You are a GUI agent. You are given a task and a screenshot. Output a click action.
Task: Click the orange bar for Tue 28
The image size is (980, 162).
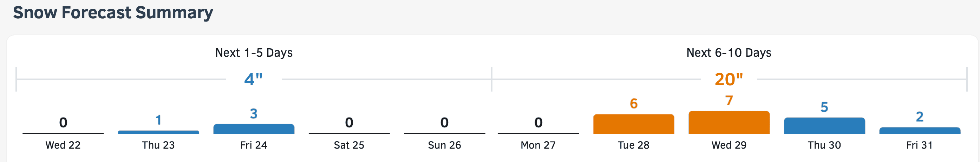[633, 124]
